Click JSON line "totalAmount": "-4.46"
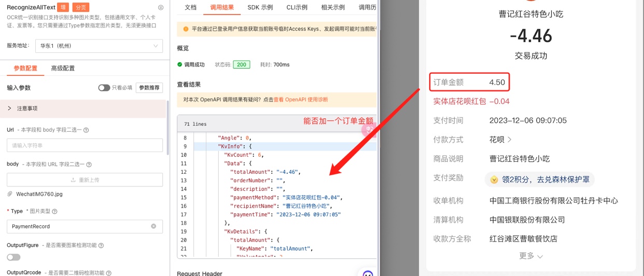 [265, 172]
